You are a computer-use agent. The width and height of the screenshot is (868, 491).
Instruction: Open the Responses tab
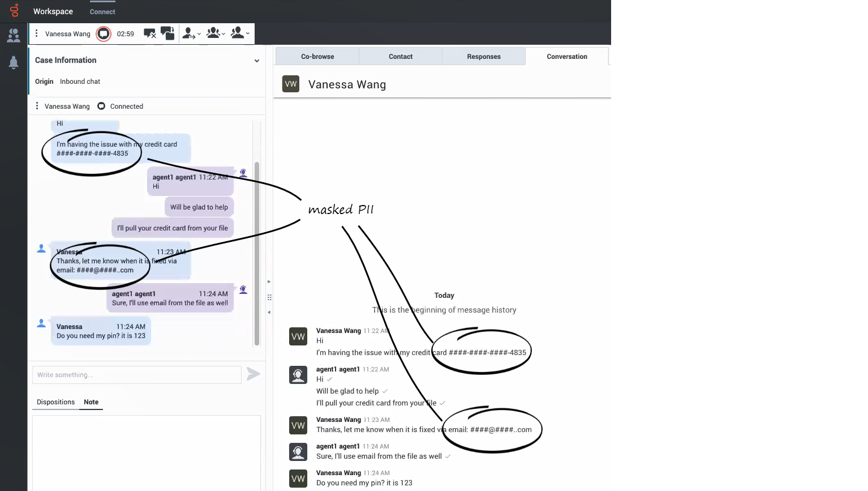click(x=483, y=57)
